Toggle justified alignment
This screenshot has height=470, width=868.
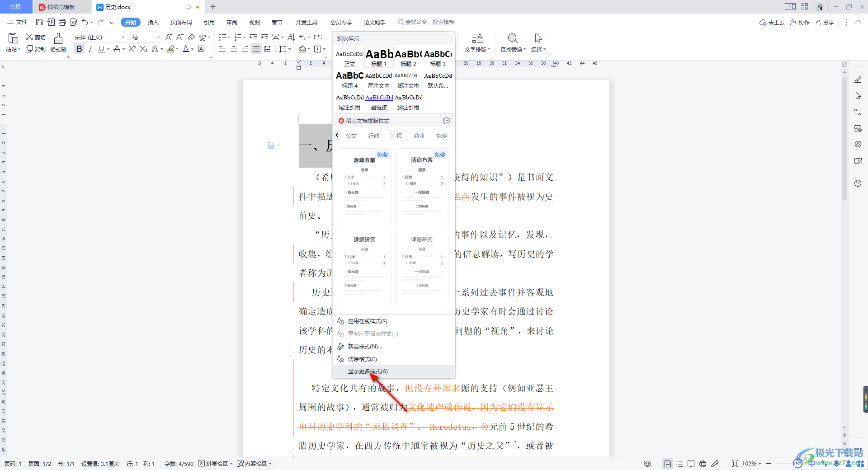pos(256,49)
